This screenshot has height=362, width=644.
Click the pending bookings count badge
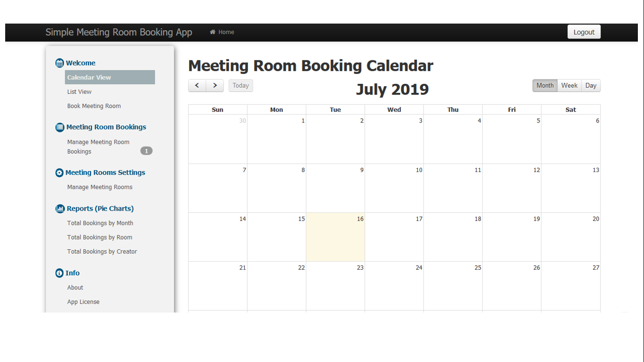[146, 151]
